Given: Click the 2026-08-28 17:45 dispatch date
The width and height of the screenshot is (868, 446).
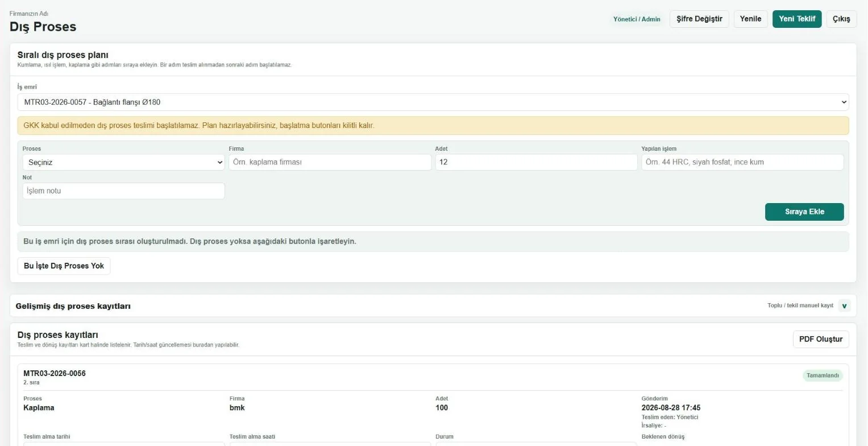Looking at the screenshot, I should tap(671, 408).
